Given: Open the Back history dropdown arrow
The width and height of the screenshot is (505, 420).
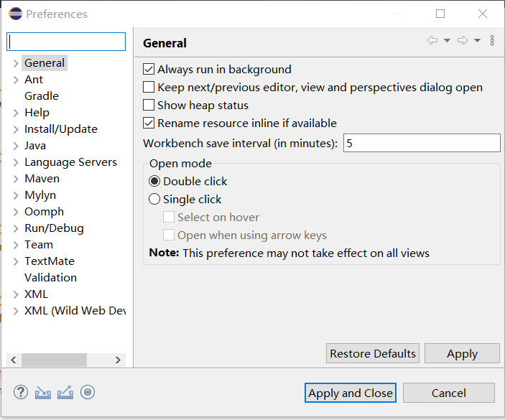Looking at the screenshot, I should (447, 41).
